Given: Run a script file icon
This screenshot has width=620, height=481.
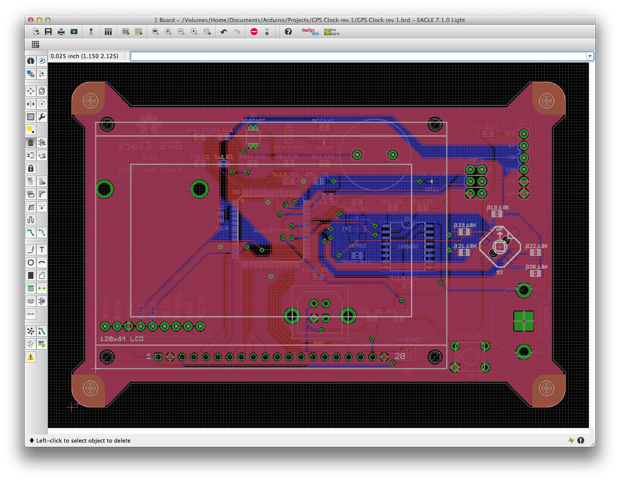Looking at the screenshot, I should coord(125,32).
